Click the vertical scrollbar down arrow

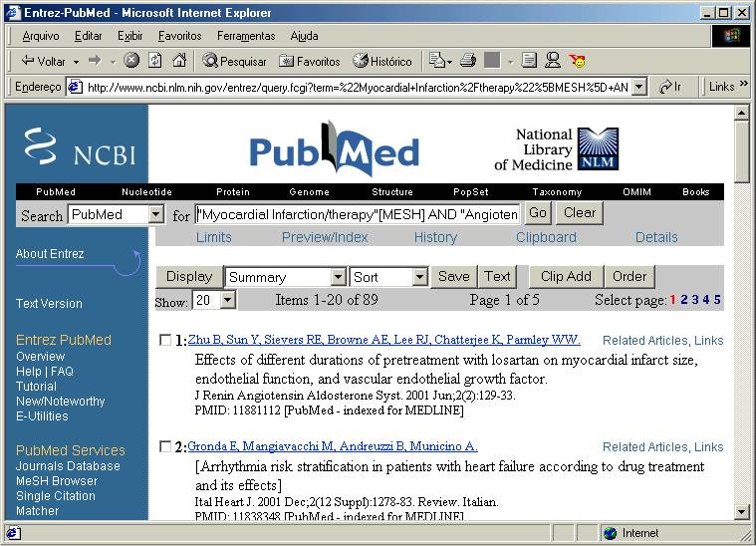pyautogui.click(x=741, y=512)
